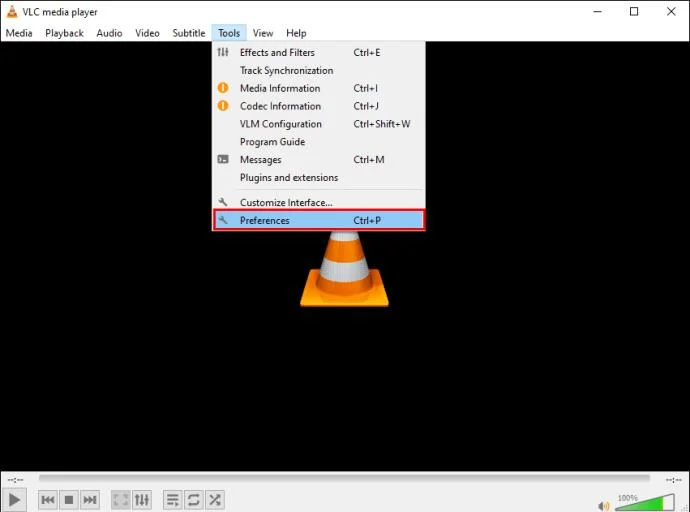Click the Effects and Filters sliders icon
Image resolution: width=690 pixels, height=512 pixels.
[x=223, y=52]
